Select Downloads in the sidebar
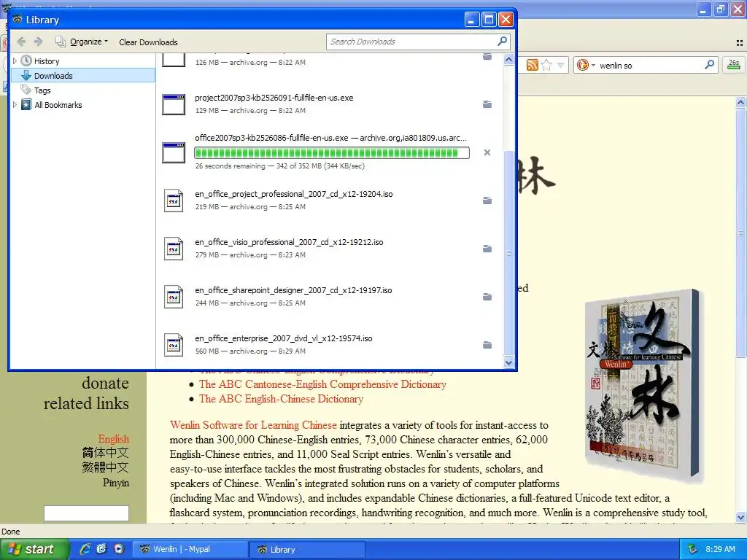 pyautogui.click(x=83, y=75)
